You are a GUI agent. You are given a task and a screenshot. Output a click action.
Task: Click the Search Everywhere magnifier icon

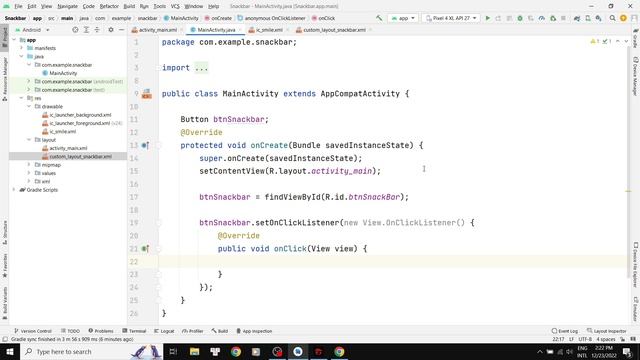pyautogui.click(x=613, y=18)
